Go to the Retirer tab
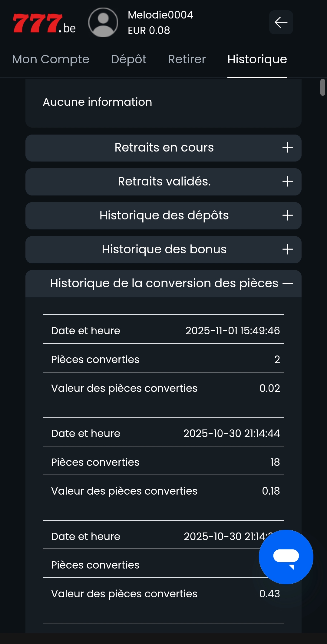 tap(187, 59)
